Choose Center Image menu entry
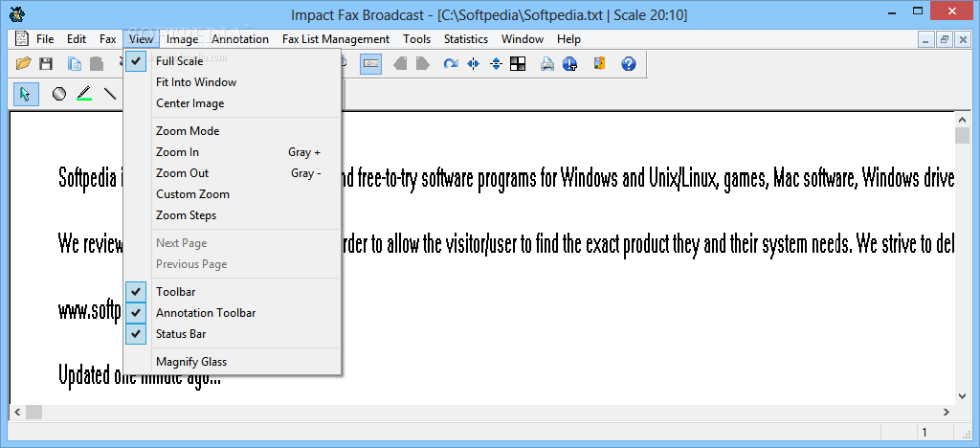The width and height of the screenshot is (980, 448). [x=232, y=103]
